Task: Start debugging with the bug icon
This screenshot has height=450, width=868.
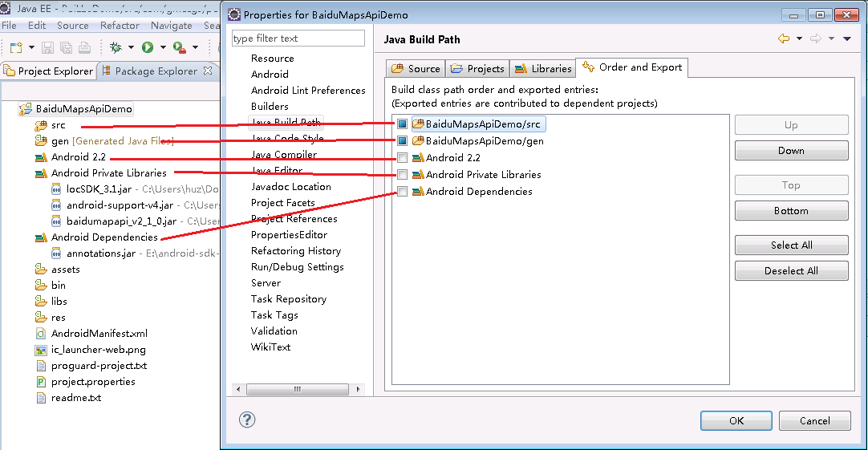Action: point(116,47)
